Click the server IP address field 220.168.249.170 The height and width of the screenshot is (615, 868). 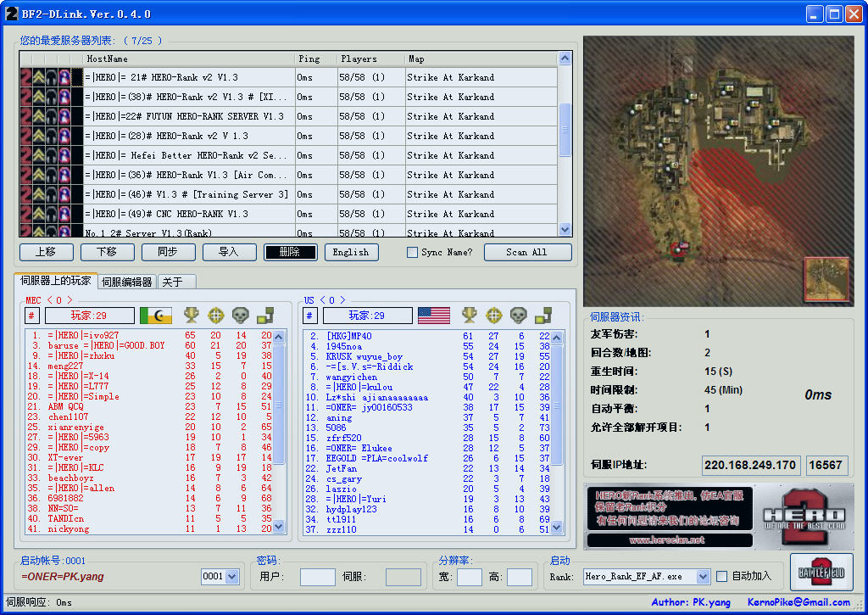click(x=750, y=465)
